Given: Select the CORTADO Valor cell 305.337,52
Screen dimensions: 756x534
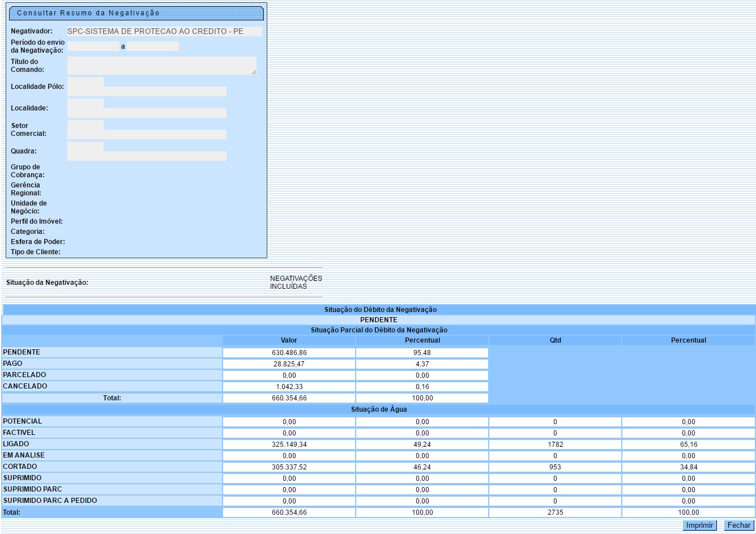Looking at the screenshot, I should (289, 467).
